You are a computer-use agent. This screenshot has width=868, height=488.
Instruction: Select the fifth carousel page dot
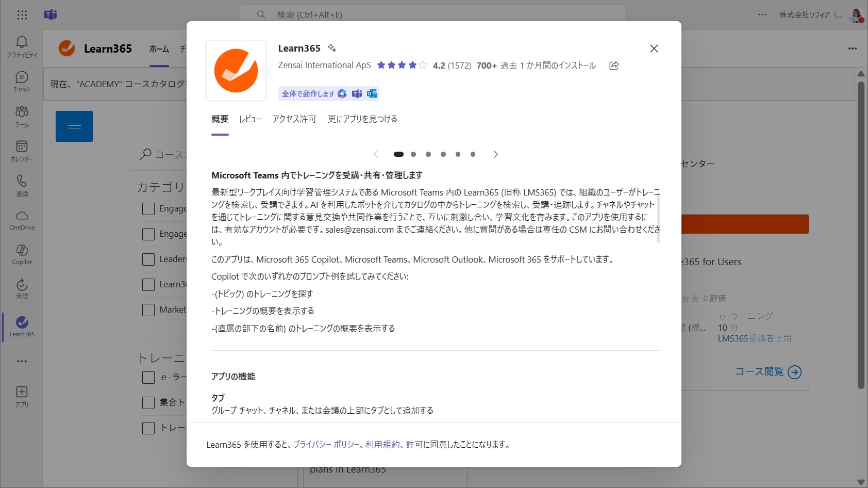point(458,154)
